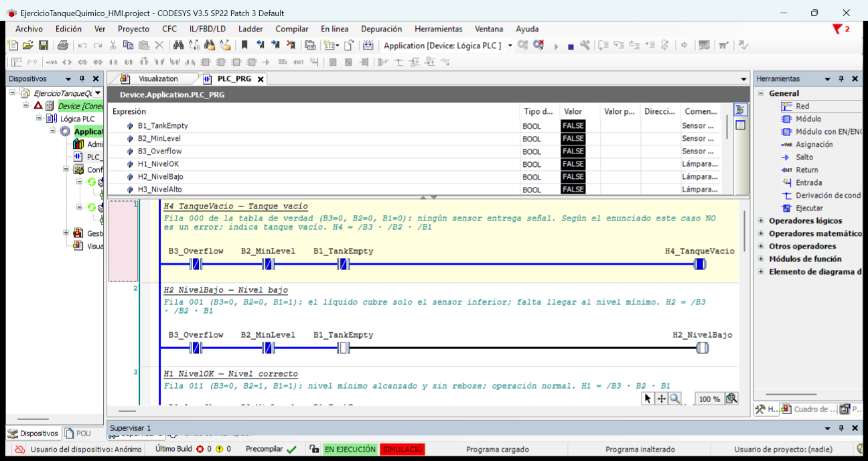Click the Start play triangle icon

click(556, 46)
